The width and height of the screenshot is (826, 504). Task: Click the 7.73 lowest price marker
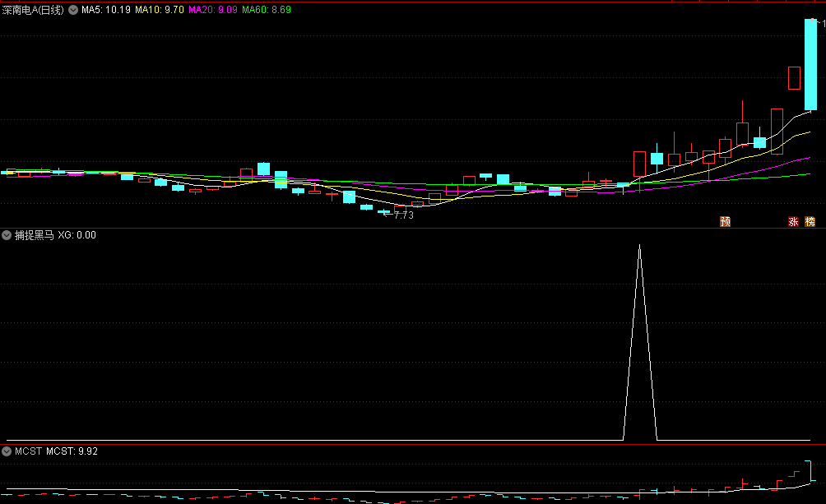tap(403, 215)
